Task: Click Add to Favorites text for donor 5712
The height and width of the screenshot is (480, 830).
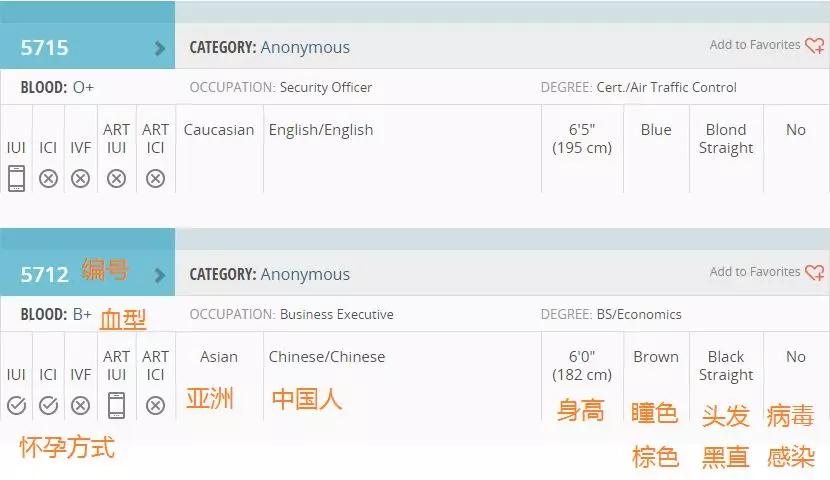Action: (755, 272)
